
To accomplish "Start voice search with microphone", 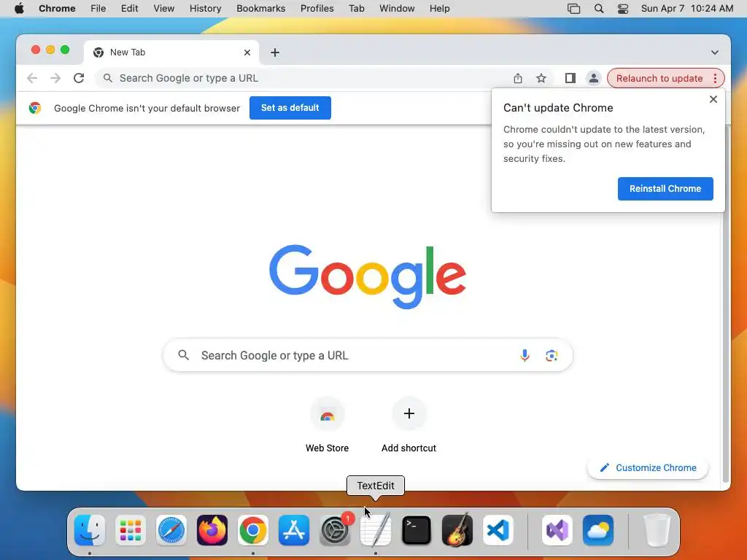I will (x=525, y=355).
